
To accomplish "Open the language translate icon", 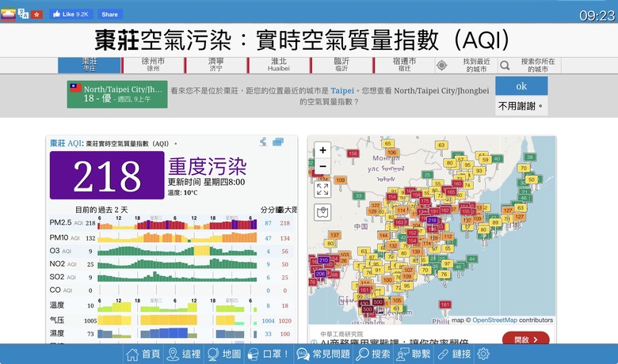I will pyautogui.click(x=23, y=14).
